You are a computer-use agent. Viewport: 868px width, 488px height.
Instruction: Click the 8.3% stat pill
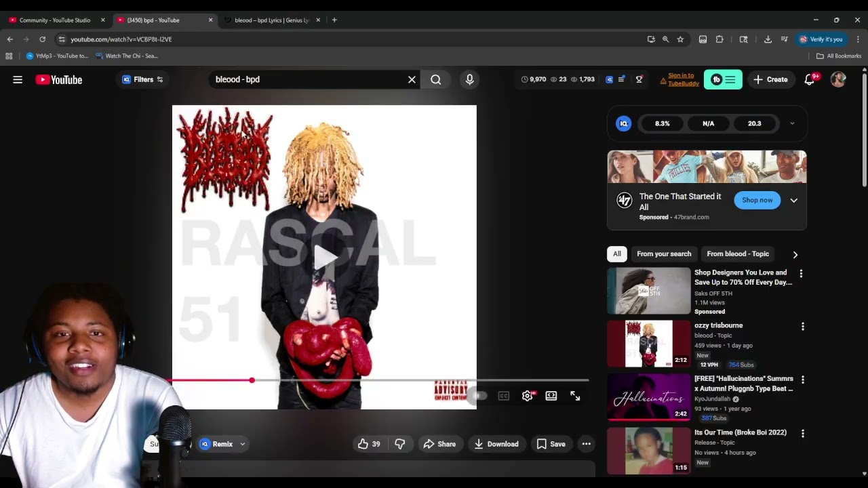pos(662,123)
